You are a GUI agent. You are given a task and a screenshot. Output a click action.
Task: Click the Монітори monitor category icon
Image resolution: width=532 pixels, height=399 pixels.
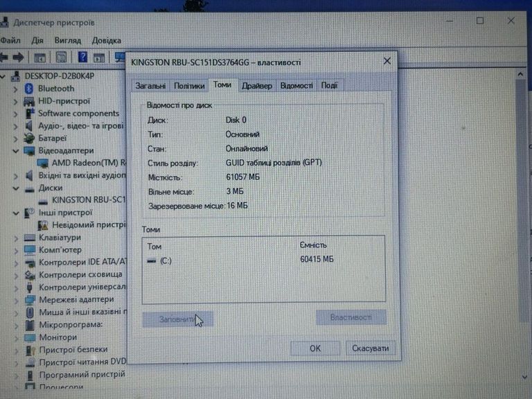click(x=29, y=337)
